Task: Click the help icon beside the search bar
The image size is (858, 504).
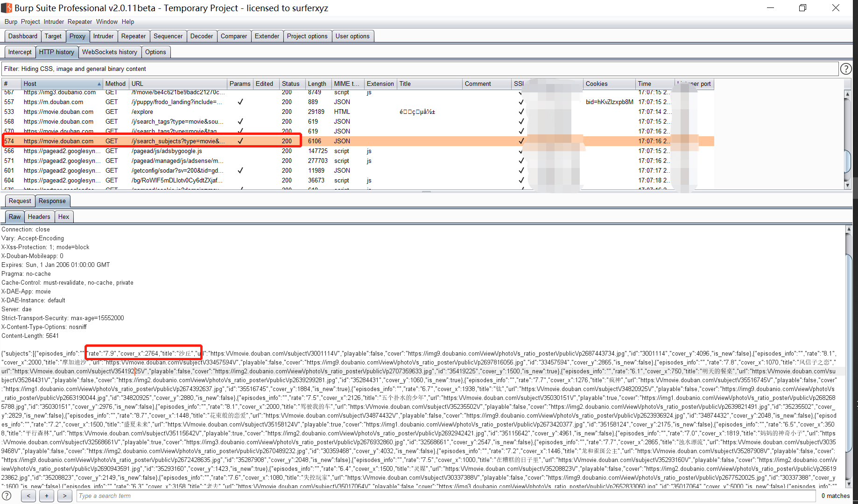Action: (x=7, y=496)
